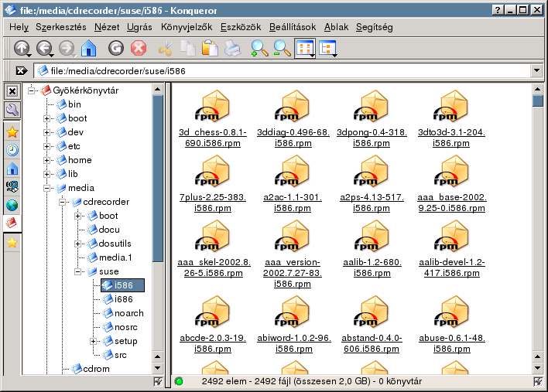Go up one directory level
Screen dimensions: 548x392
click(22, 48)
